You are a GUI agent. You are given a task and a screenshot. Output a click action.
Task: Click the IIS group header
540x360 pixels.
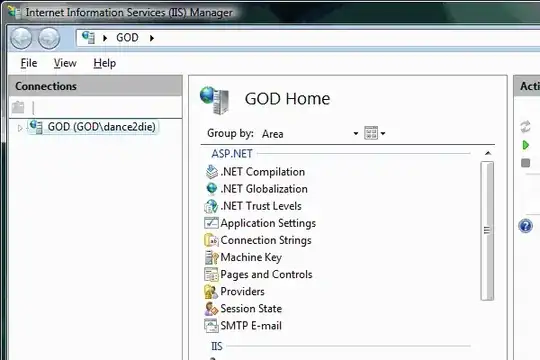click(217, 346)
